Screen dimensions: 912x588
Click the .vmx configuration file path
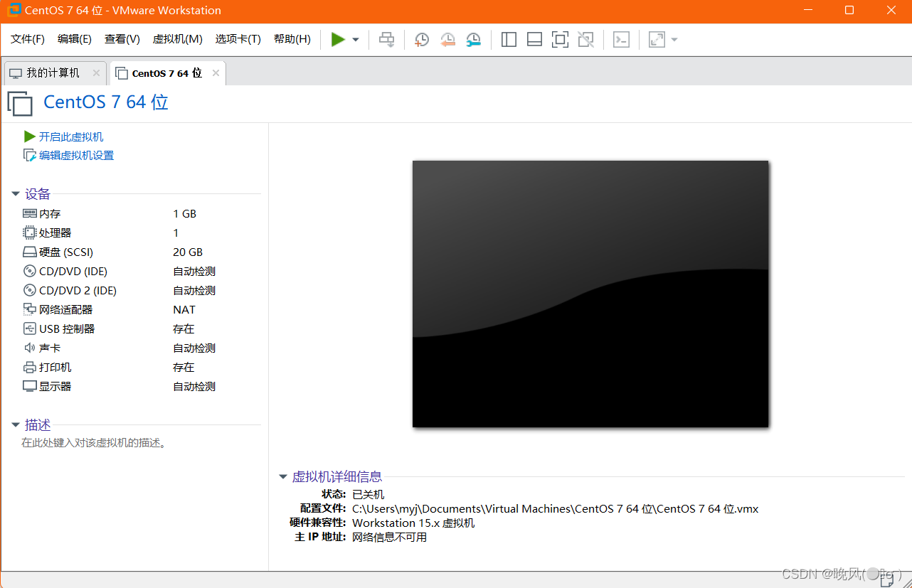click(x=556, y=508)
